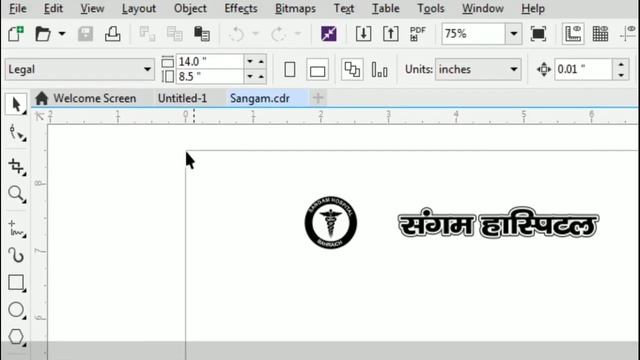This screenshot has height=360, width=640.
Task: Click the nudge distance 0.01 field
Action: coord(583,69)
